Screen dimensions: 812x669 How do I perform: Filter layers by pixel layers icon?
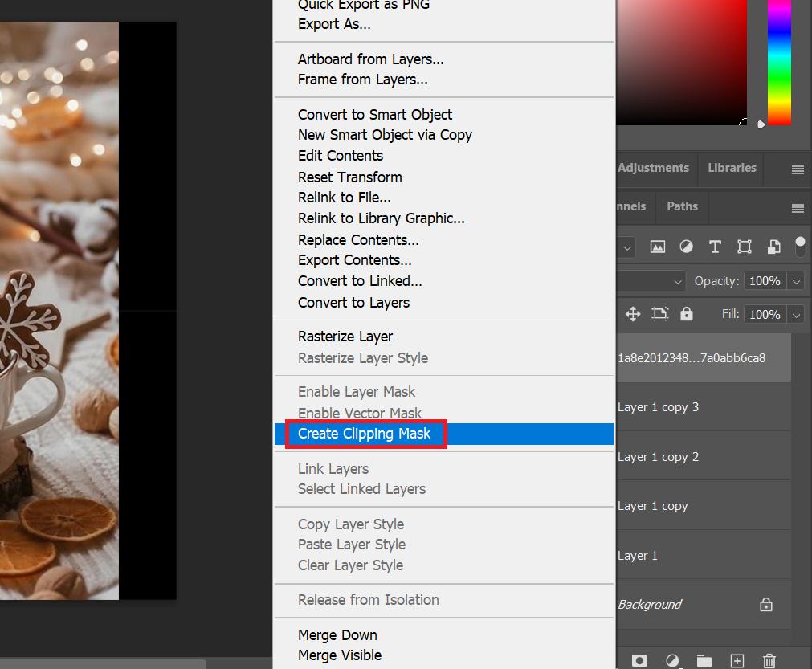pos(658,247)
